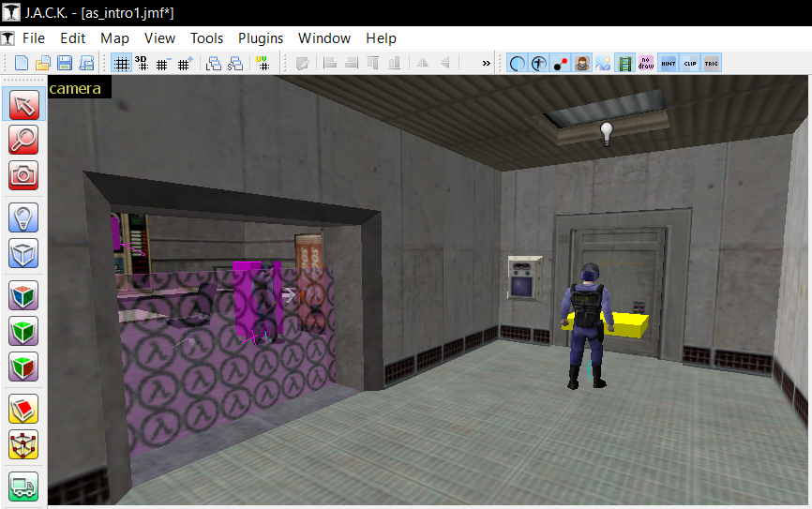Toggle the circled figure filter
This screenshot has height=509, width=812.
pyautogui.click(x=538, y=63)
